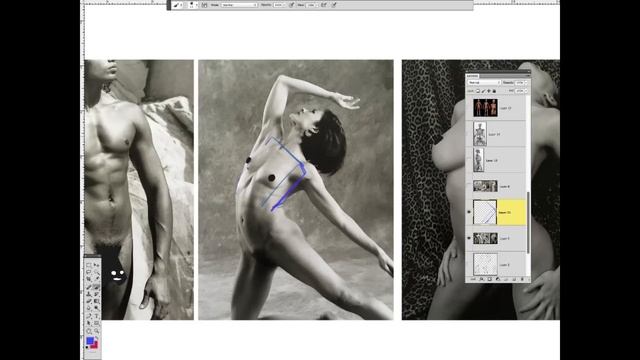
Task: Select the Blur tool
Action: (89, 308)
